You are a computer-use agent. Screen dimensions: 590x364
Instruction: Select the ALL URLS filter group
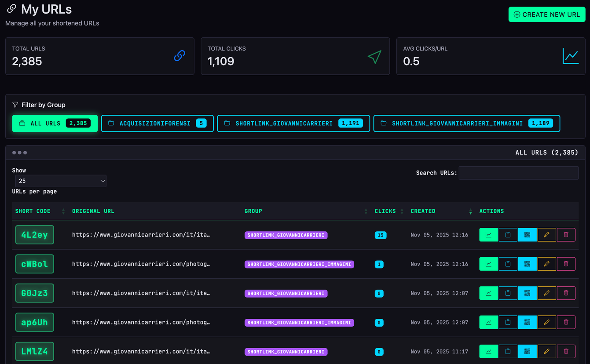(55, 123)
